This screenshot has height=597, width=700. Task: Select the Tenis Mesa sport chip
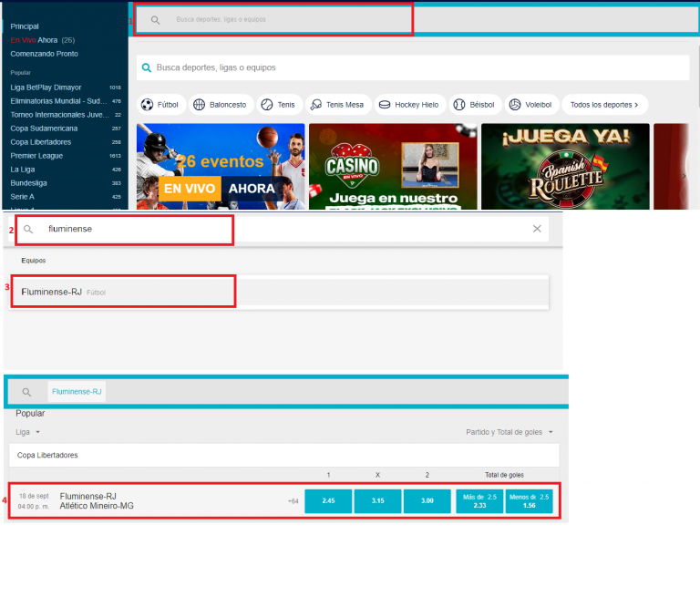pyautogui.click(x=338, y=105)
